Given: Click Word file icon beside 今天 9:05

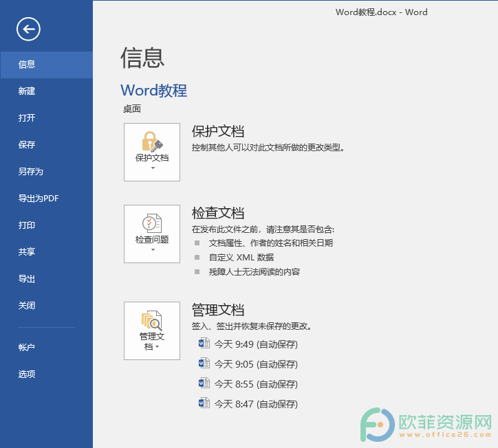Looking at the screenshot, I should tap(204, 363).
